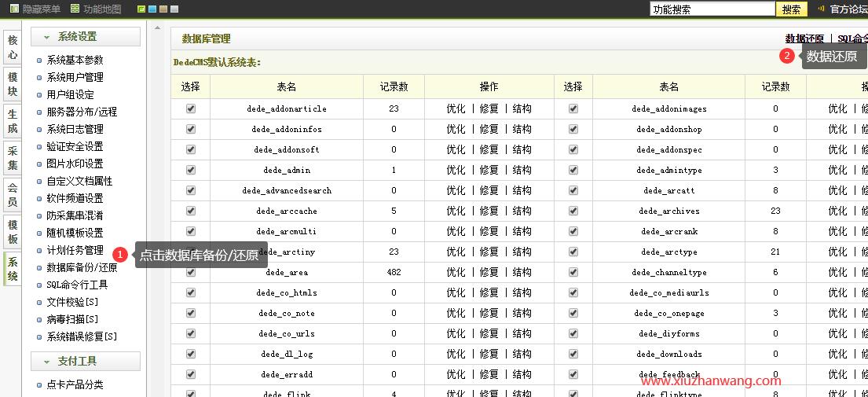
Task: Click the 隐藏菜单 (hide menu) icon
Action: [x=14, y=9]
